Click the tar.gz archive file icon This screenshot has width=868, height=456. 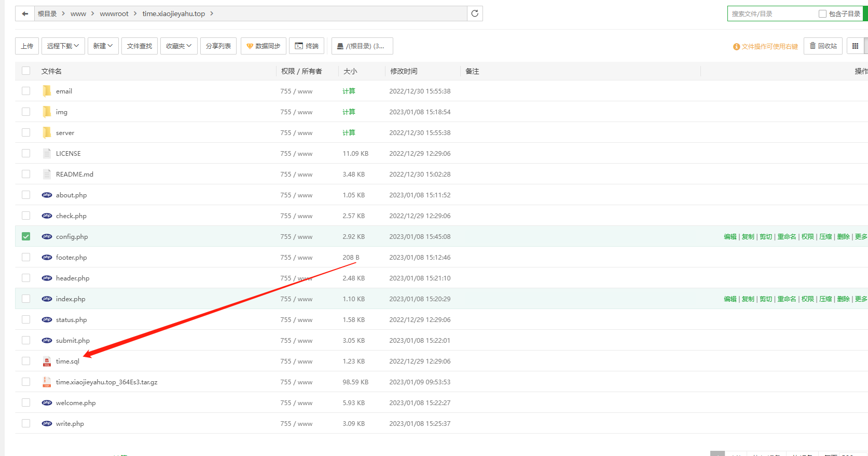click(x=47, y=382)
